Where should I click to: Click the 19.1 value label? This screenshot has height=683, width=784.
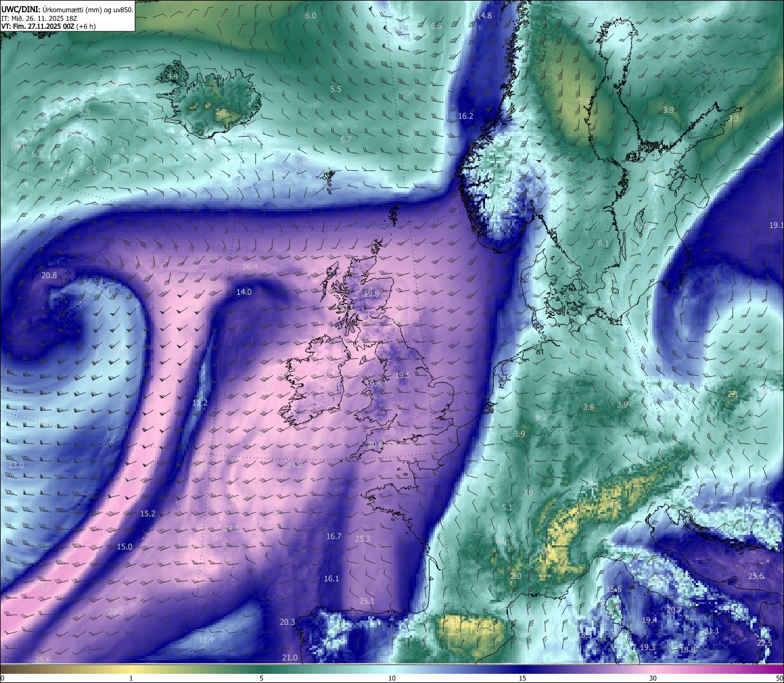pyautogui.click(x=776, y=225)
